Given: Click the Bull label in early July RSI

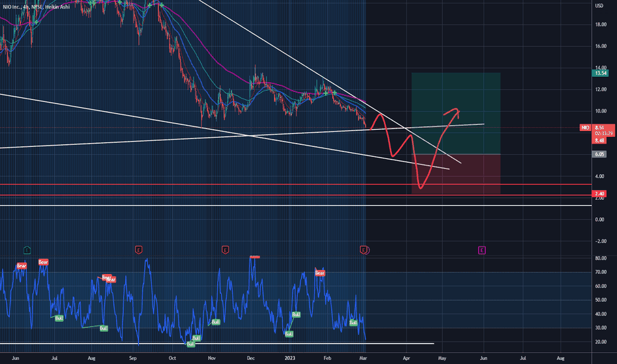Looking at the screenshot, I should pos(59,318).
